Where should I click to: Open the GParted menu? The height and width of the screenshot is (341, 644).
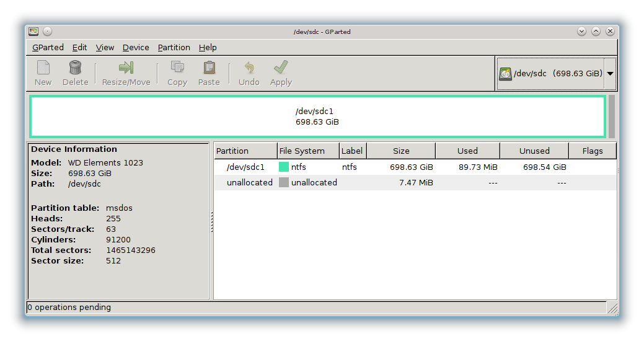pyautogui.click(x=48, y=47)
